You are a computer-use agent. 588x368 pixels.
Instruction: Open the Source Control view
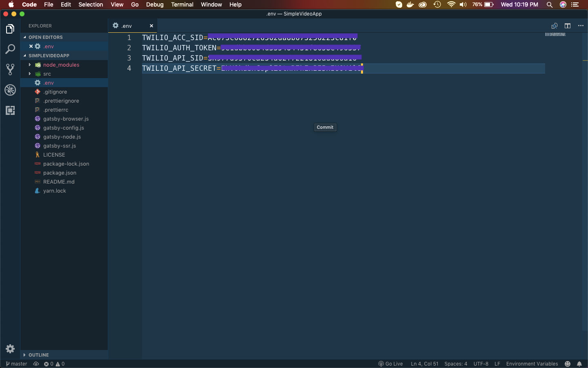tap(10, 69)
